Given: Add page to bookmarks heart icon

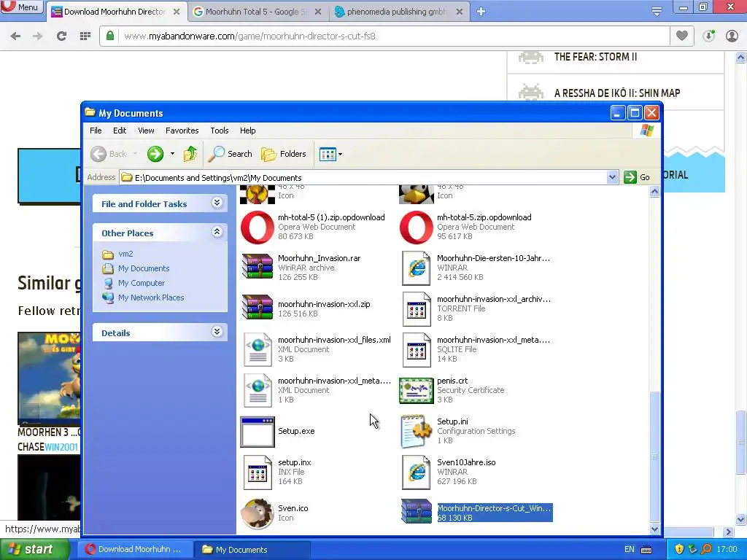Looking at the screenshot, I should [682, 36].
